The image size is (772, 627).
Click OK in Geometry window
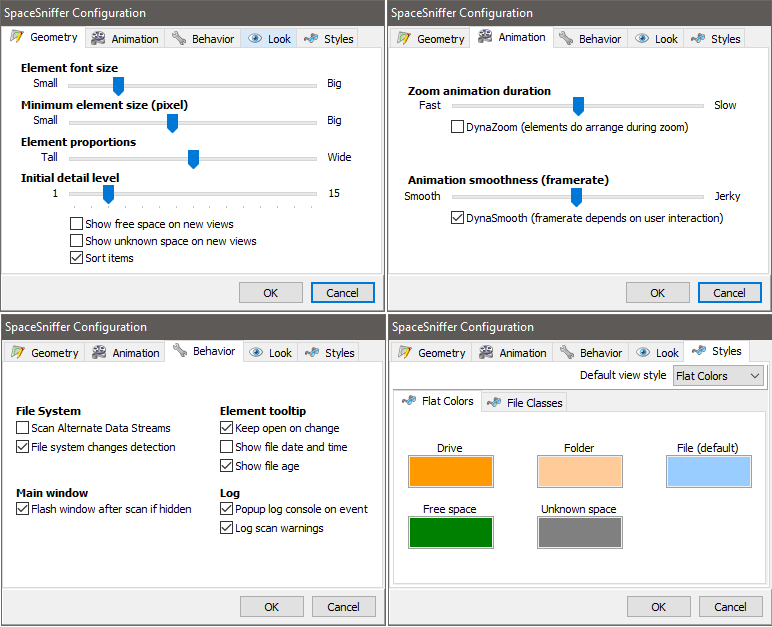(x=271, y=293)
